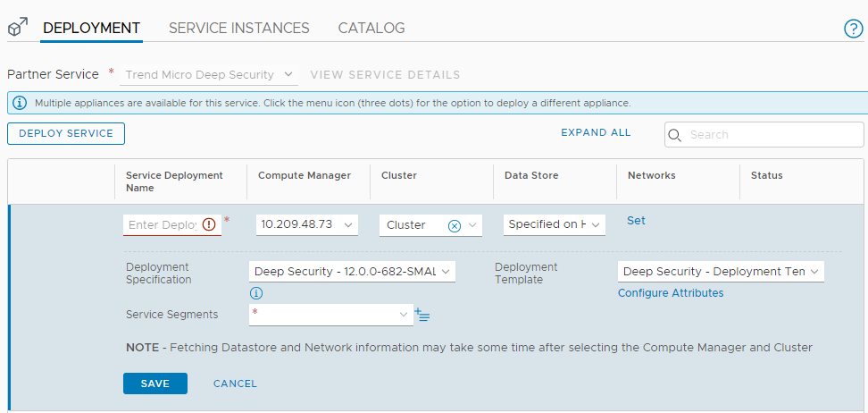868x413 pixels.
Task: Switch to the SERVICE INSTANCES tab
Action: pyautogui.click(x=238, y=29)
